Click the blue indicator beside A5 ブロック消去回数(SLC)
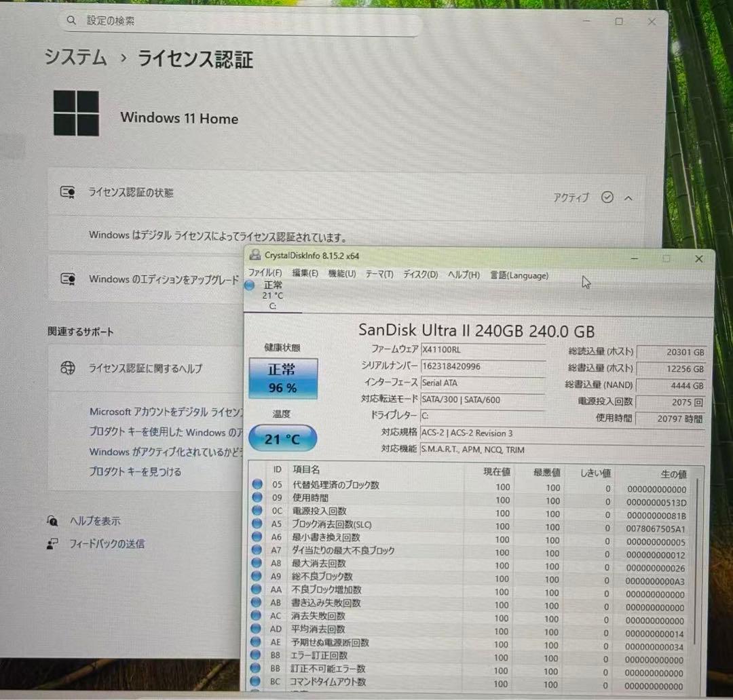Image resolution: width=733 pixels, height=700 pixels. 258,525
